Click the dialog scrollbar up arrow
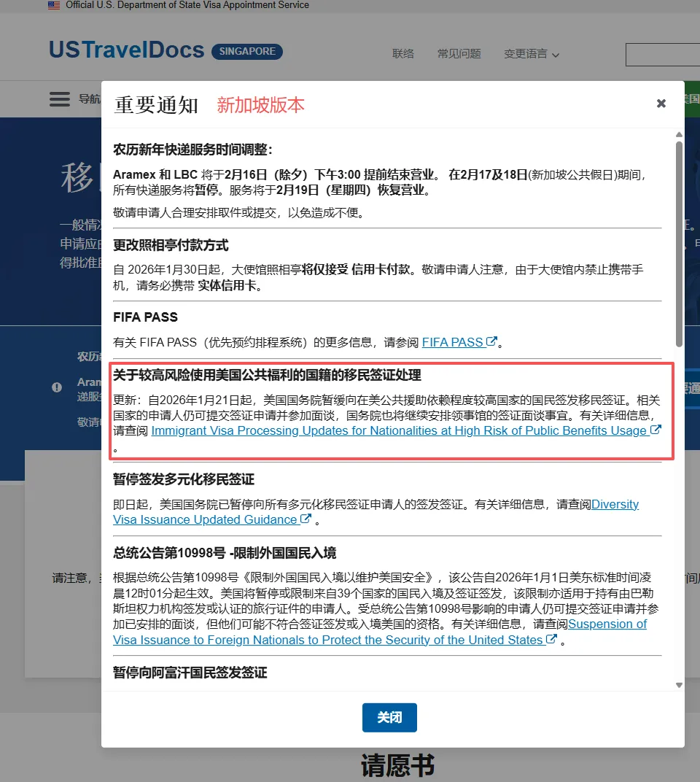The image size is (700, 782). (679, 135)
